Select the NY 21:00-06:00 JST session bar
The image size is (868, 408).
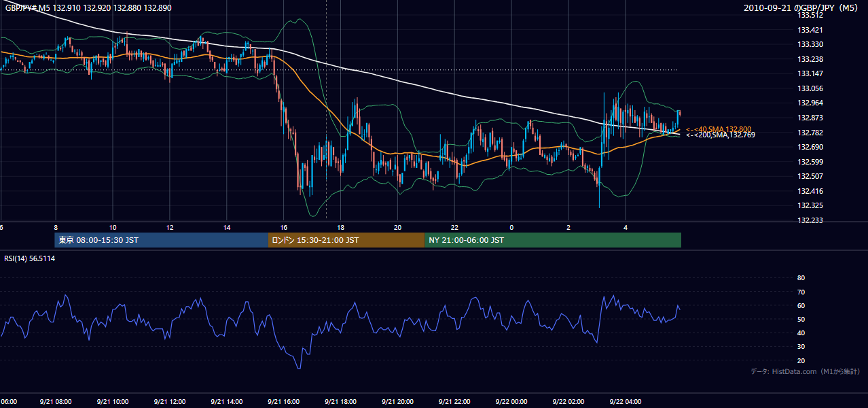coord(553,240)
